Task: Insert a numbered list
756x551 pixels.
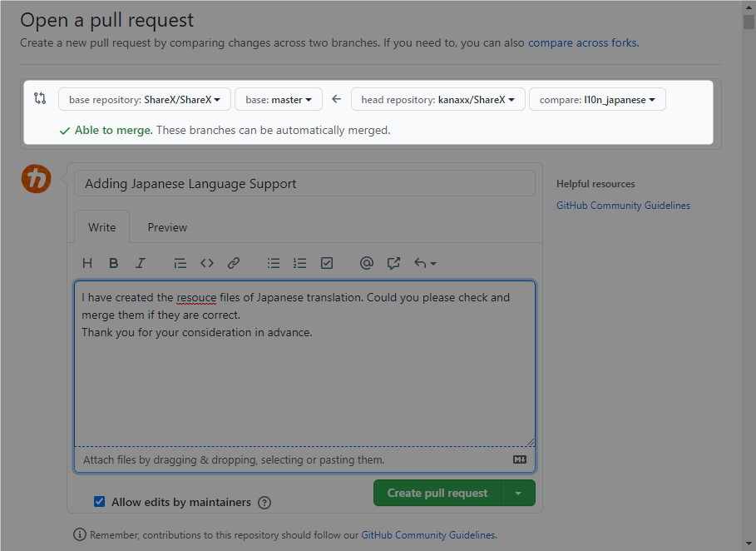Action: point(299,263)
